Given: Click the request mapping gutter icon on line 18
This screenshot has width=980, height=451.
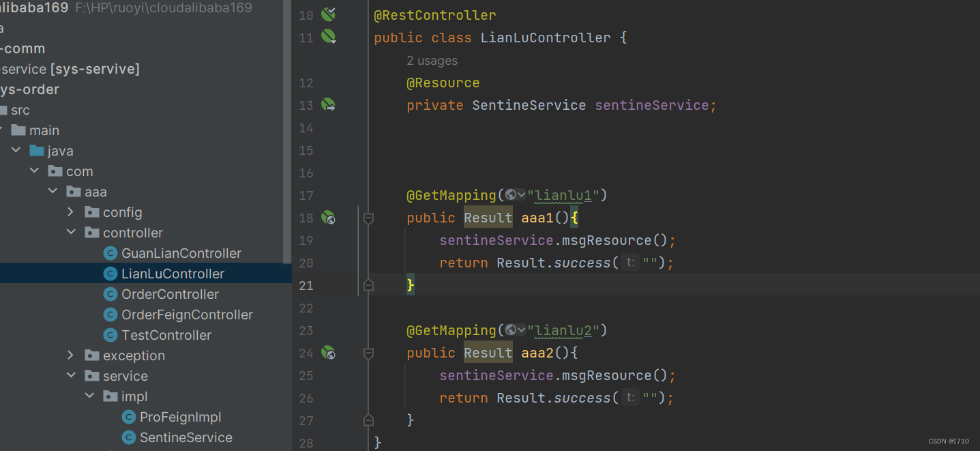Looking at the screenshot, I should click(x=328, y=217).
